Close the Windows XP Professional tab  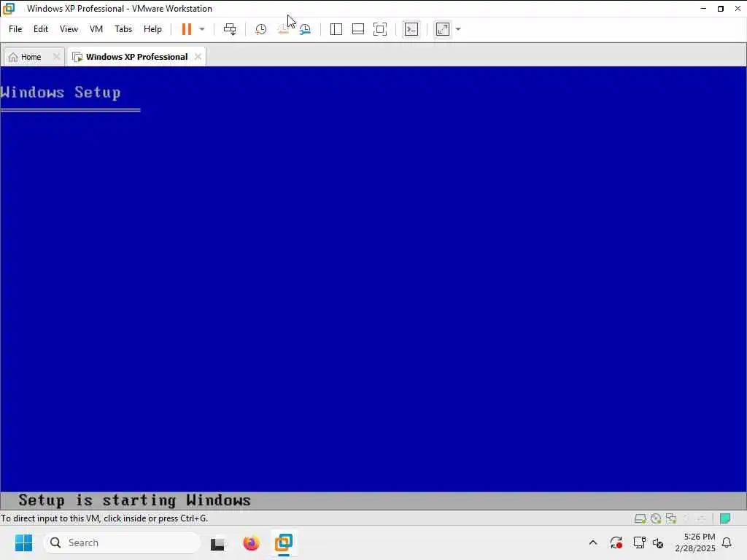point(198,57)
